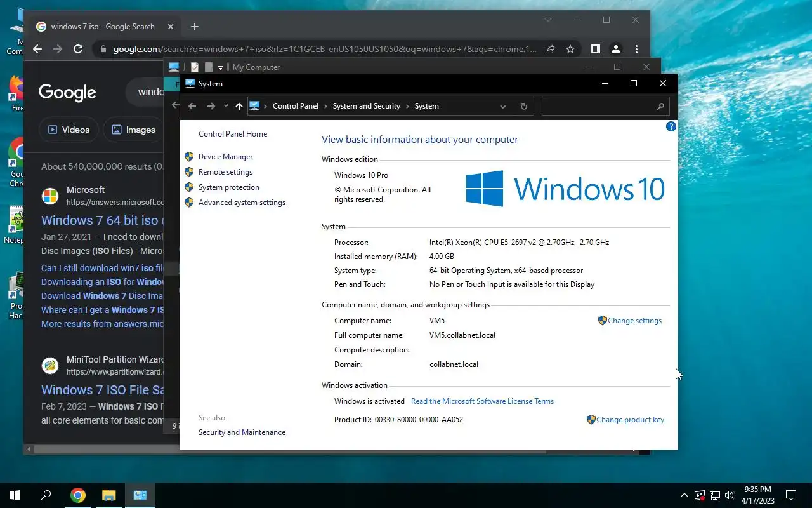812x508 pixels.
Task: Click forward arrow in System window
Action: 211,106
